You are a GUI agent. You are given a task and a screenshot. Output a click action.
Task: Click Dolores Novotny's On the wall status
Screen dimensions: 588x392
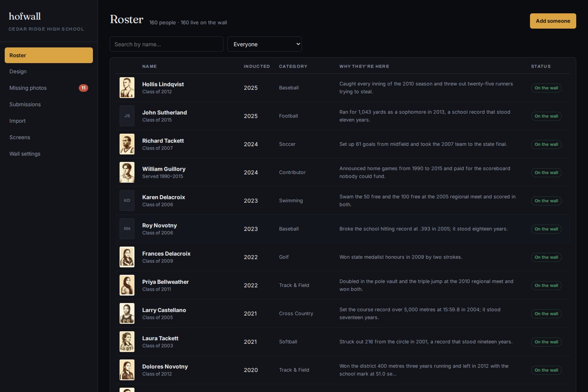coord(546,370)
